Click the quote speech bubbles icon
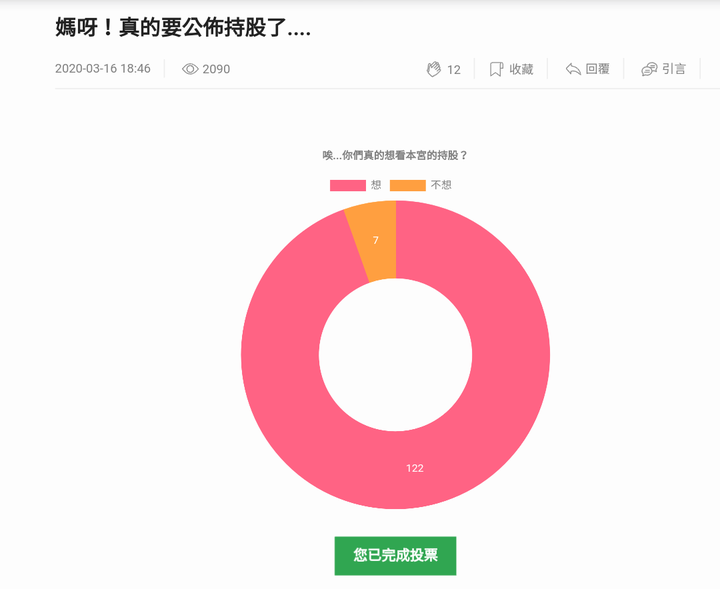The image size is (720, 589). tap(649, 69)
